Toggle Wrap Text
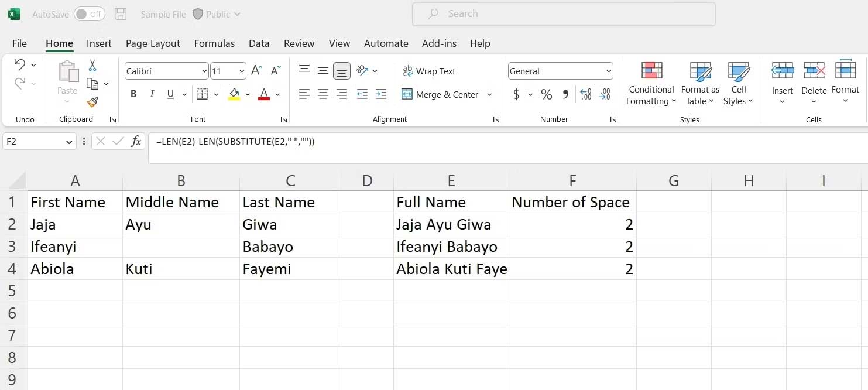Screen dimensions: 868x390 pyautogui.click(x=428, y=71)
